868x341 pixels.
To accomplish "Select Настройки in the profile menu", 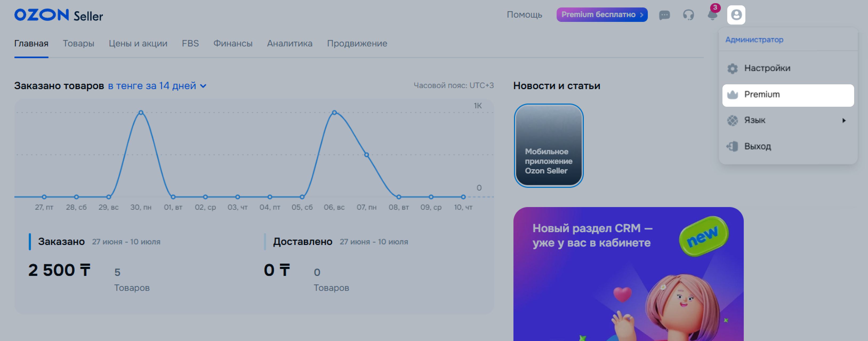I will (x=788, y=69).
